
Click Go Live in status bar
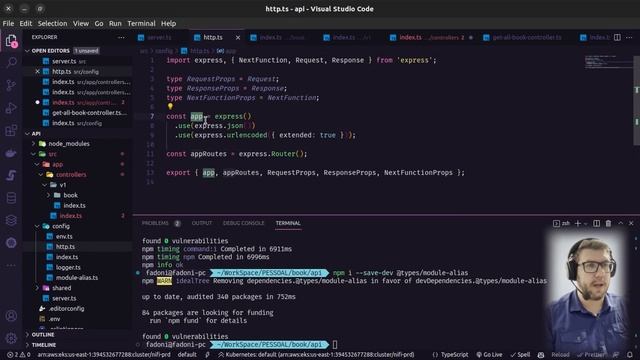click(489, 355)
